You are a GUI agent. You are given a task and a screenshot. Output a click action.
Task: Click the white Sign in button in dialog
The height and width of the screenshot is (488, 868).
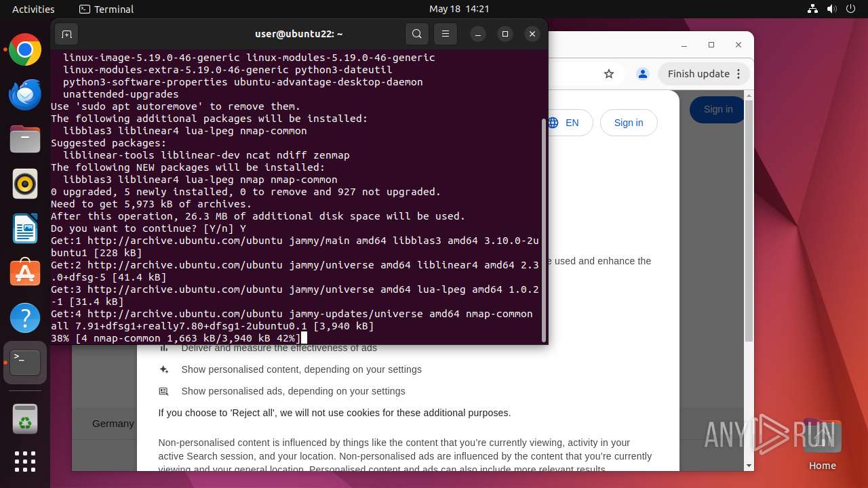tap(629, 123)
